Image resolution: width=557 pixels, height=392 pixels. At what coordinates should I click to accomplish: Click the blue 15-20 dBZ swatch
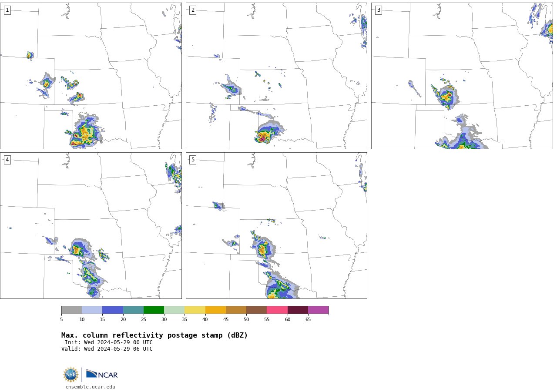113,310
